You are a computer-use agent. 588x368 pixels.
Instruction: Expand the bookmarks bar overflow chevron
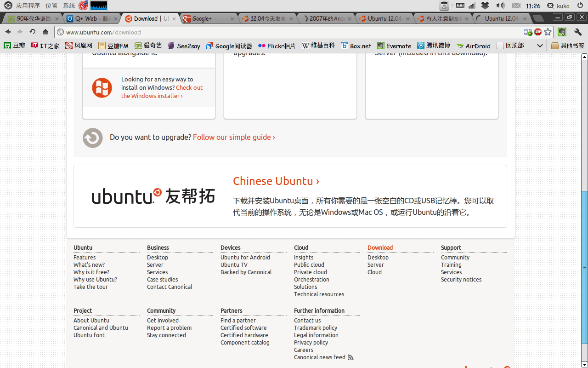pyautogui.click(x=540, y=46)
